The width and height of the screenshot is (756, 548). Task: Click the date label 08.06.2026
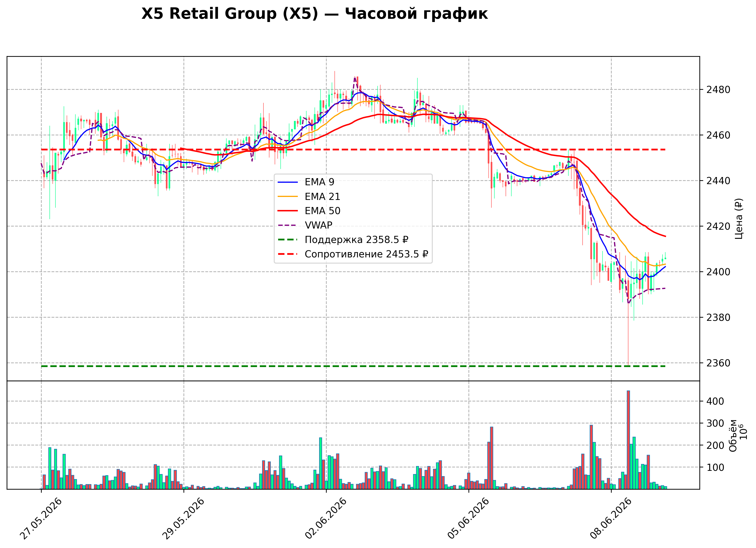click(x=611, y=519)
